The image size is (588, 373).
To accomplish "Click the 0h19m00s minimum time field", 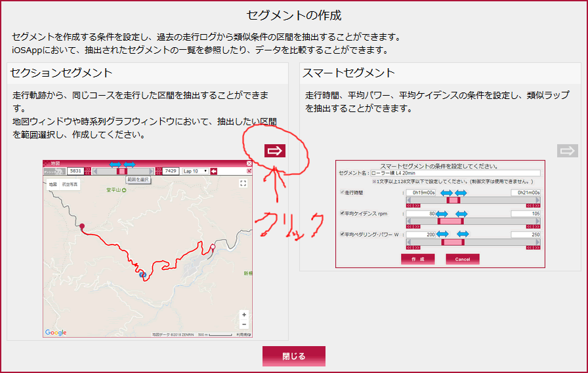I will 421,193.
